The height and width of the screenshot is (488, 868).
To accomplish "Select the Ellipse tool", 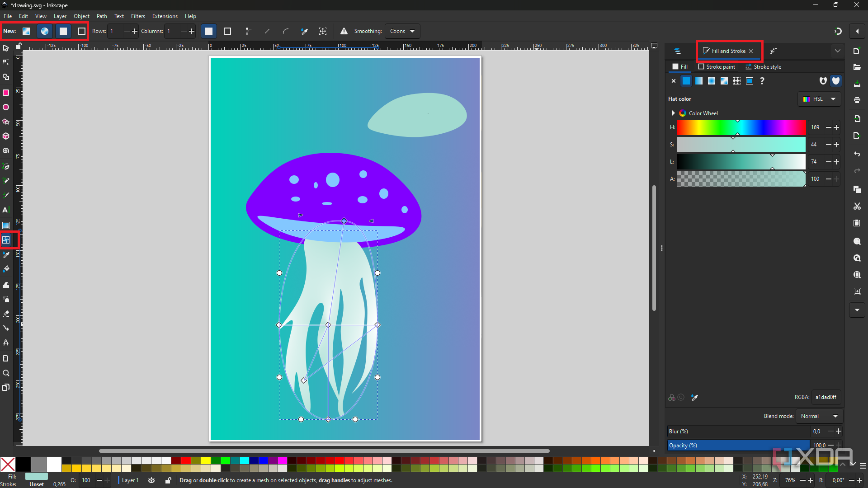I will click(x=6, y=108).
